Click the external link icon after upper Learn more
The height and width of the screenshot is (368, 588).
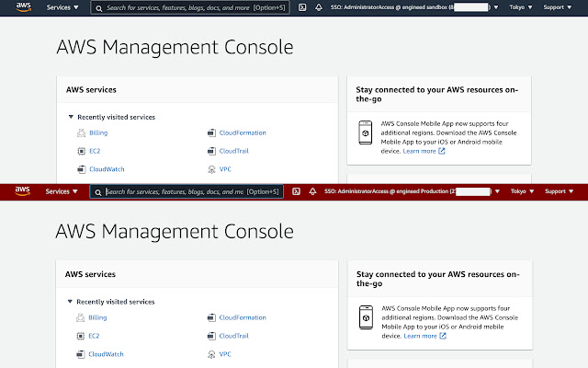[x=442, y=151]
